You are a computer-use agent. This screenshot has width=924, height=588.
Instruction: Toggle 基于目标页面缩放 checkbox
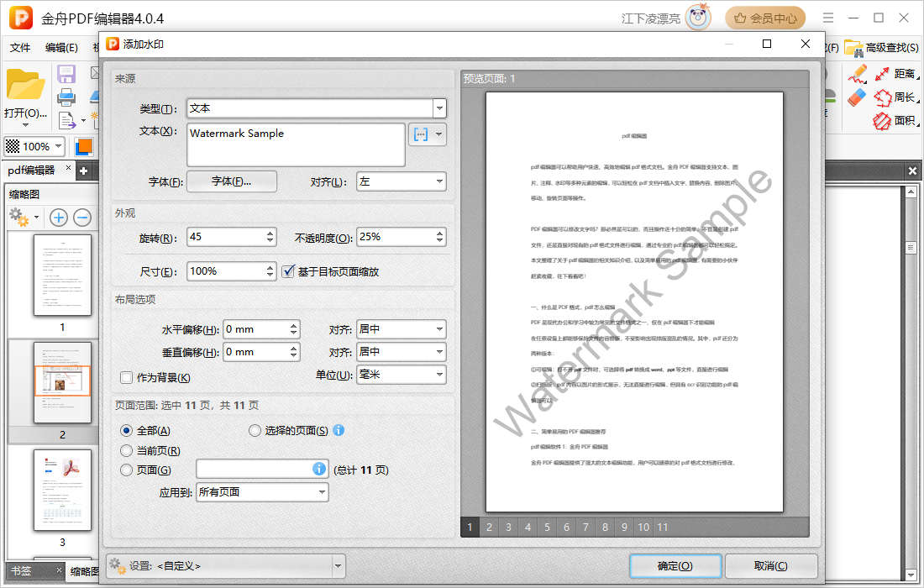click(288, 271)
